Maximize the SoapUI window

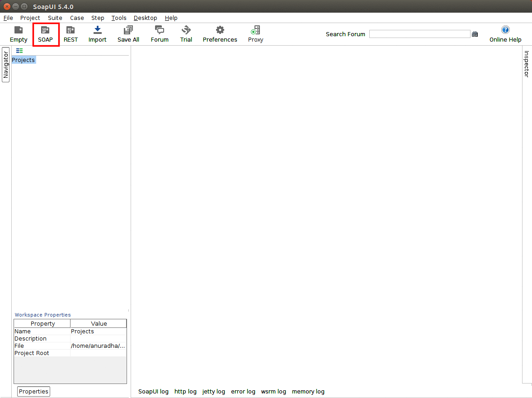pyautogui.click(x=24, y=6)
